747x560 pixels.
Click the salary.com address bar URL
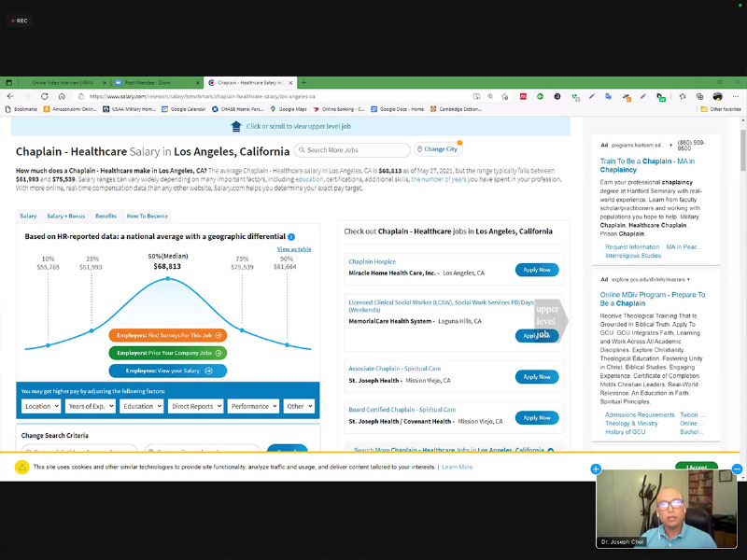point(203,96)
